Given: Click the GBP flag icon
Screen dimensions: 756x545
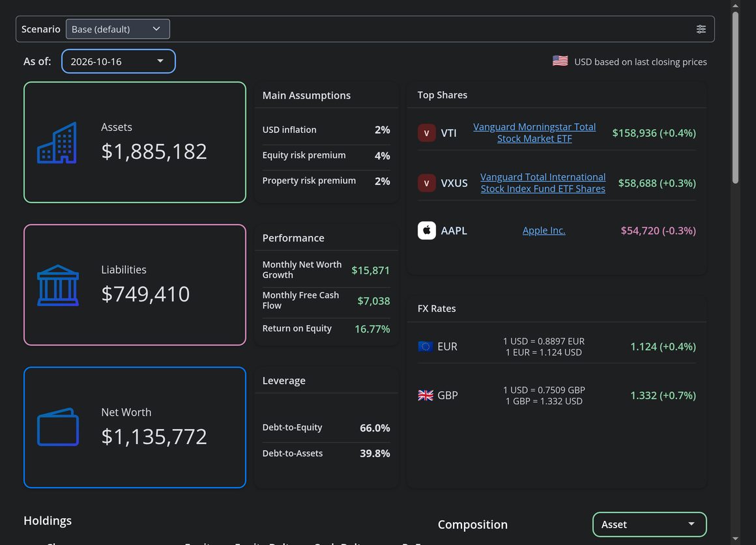Looking at the screenshot, I should (425, 395).
